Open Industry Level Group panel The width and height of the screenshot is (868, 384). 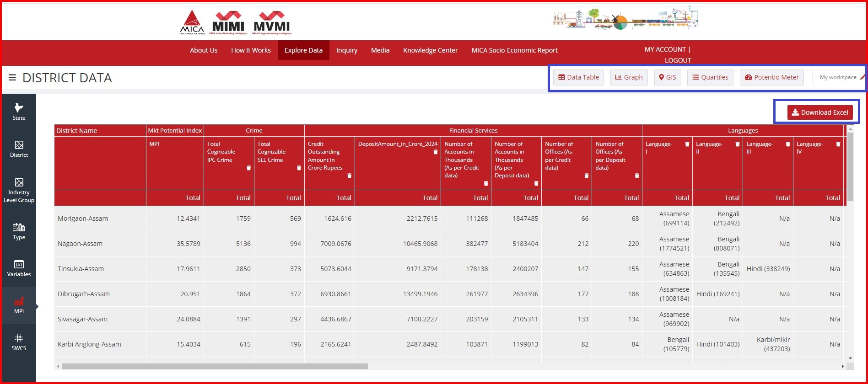coord(19,190)
